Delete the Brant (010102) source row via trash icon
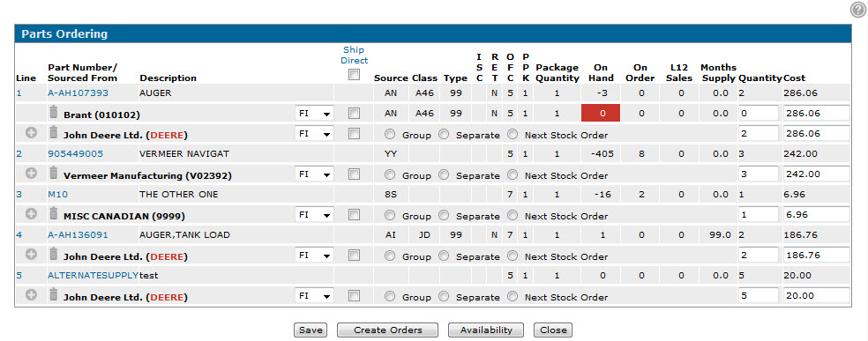868x341 pixels. click(x=53, y=114)
